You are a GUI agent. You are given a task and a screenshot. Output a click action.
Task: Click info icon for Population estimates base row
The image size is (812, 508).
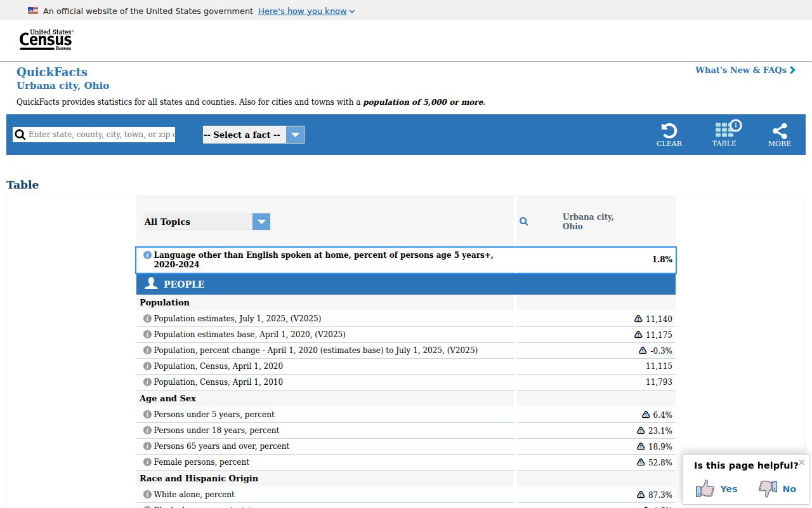[x=147, y=334]
